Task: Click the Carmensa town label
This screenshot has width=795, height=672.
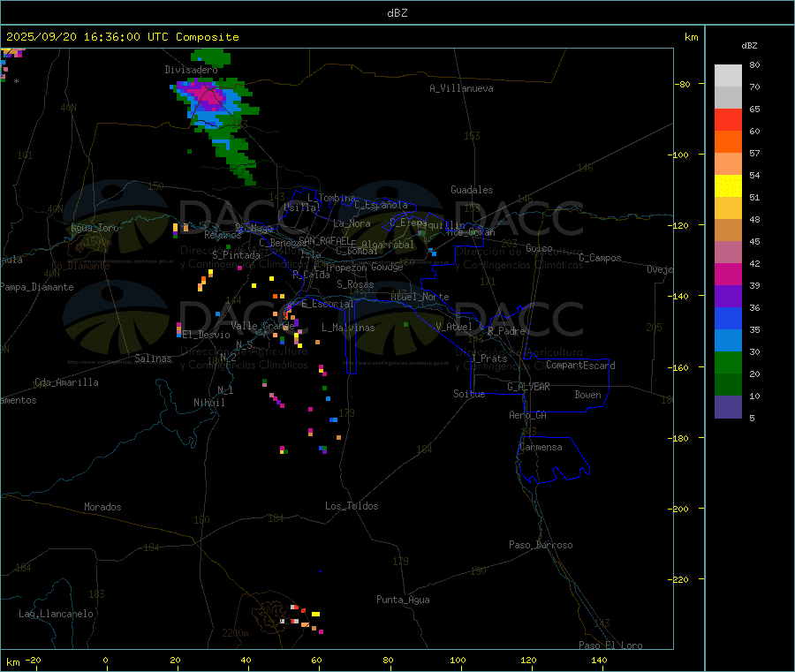Action: coord(541,447)
